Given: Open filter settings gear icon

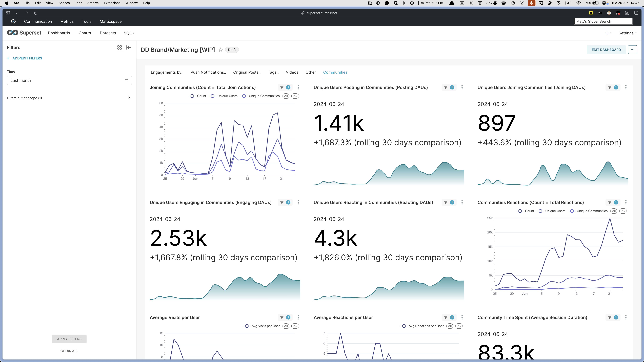Looking at the screenshot, I should (x=119, y=48).
